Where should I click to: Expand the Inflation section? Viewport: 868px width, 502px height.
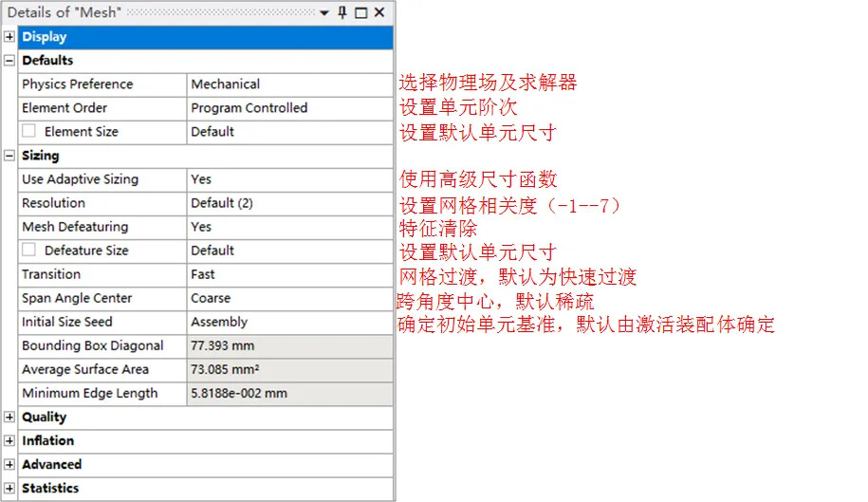[x=9, y=440]
